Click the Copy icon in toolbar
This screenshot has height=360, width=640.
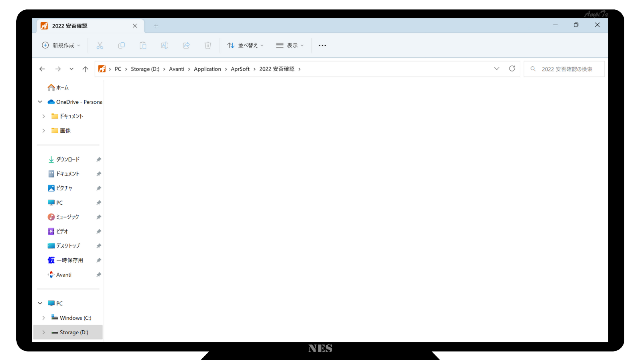[x=121, y=45]
